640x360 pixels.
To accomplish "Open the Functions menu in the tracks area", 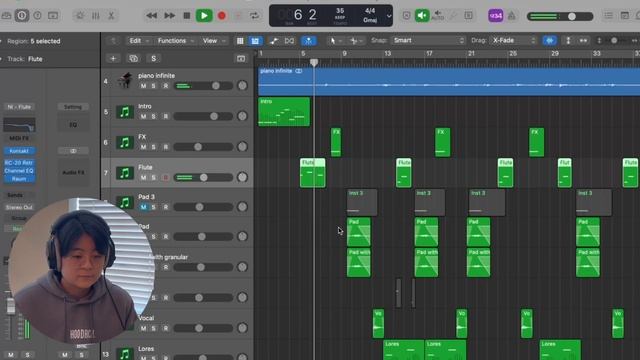I will pos(176,40).
